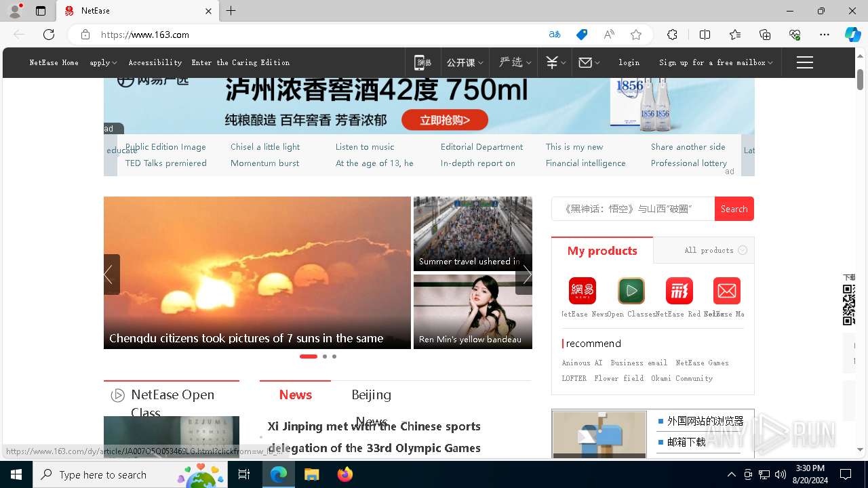Open Ren Min's yellow bandeau thumbnail
Screen dimensions: 868x488
pos(473,312)
